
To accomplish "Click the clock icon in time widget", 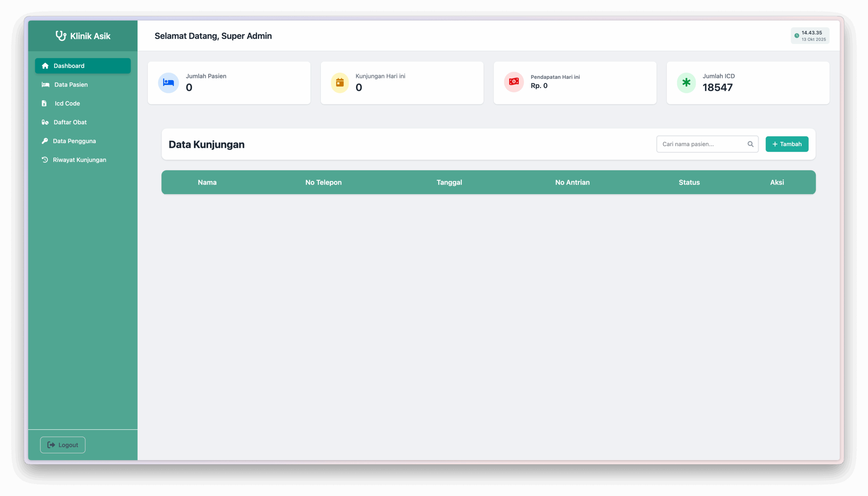I will pyautogui.click(x=796, y=36).
